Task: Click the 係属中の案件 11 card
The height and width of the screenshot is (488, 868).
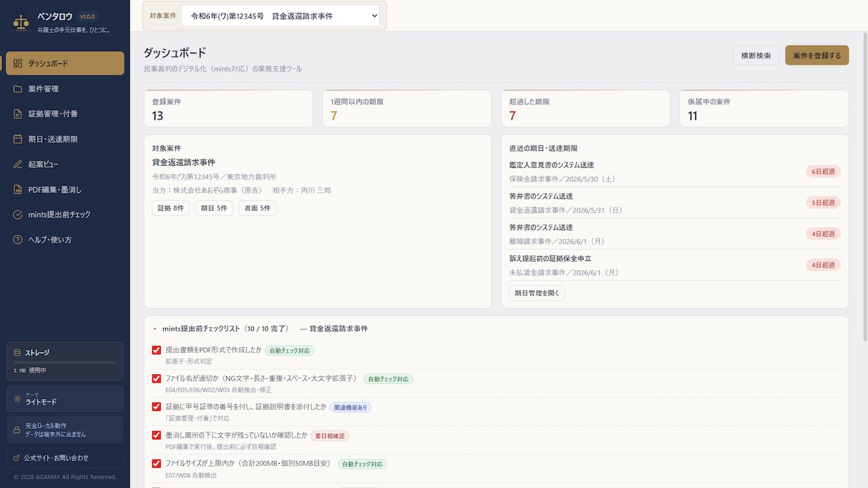Action: 764,109
